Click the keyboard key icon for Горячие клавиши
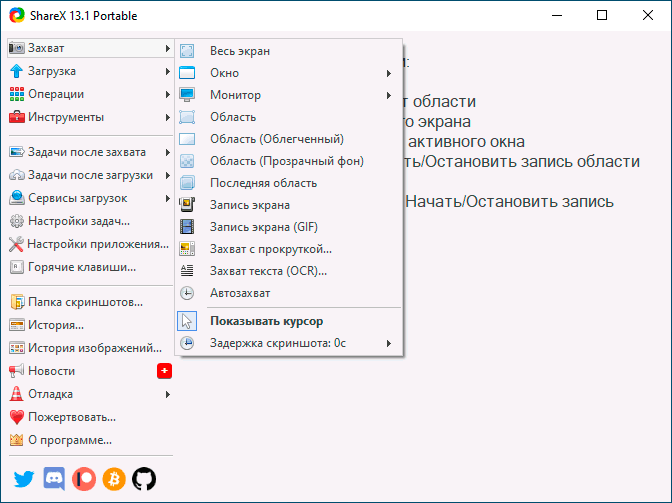Viewport: 672px width, 503px height. (17, 267)
